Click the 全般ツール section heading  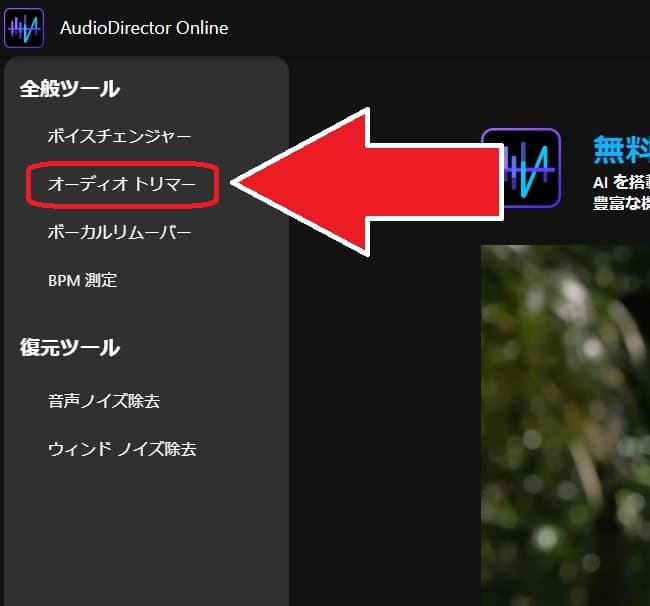[70, 89]
